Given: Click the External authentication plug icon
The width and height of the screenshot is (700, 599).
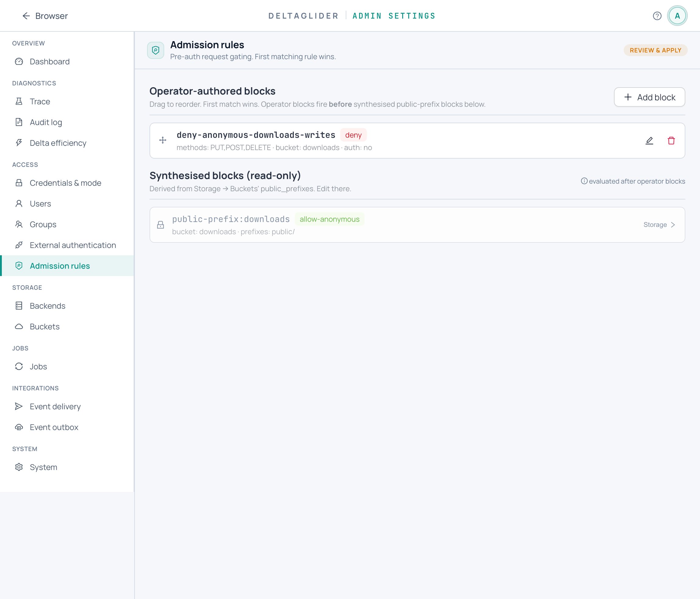Looking at the screenshot, I should point(19,245).
